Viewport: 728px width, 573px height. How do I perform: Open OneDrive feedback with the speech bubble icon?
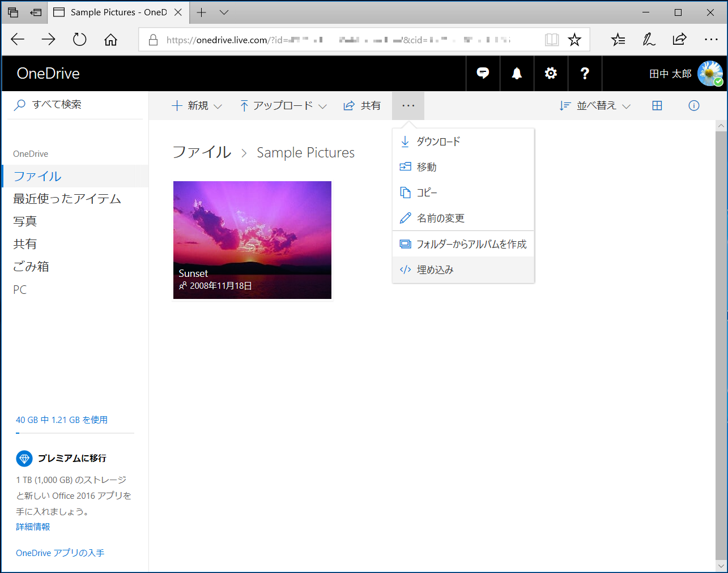pos(482,73)
